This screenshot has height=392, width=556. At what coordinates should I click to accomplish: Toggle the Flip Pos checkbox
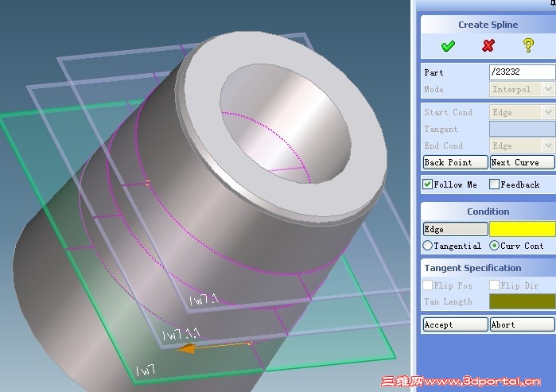click(427, 285)
